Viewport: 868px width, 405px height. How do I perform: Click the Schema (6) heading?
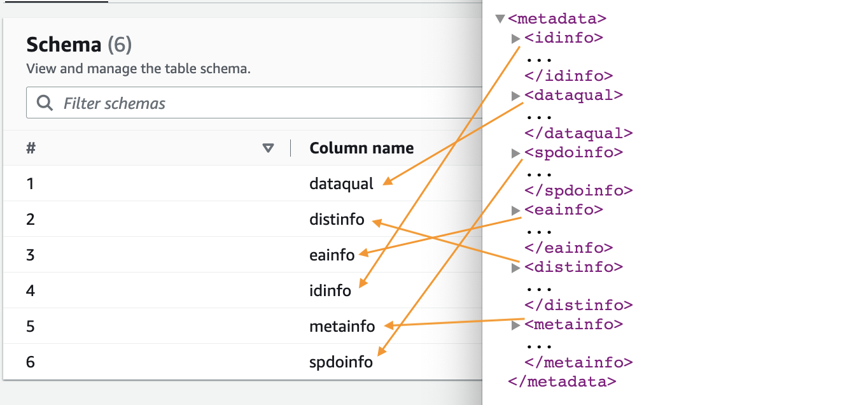pos(79,45)
